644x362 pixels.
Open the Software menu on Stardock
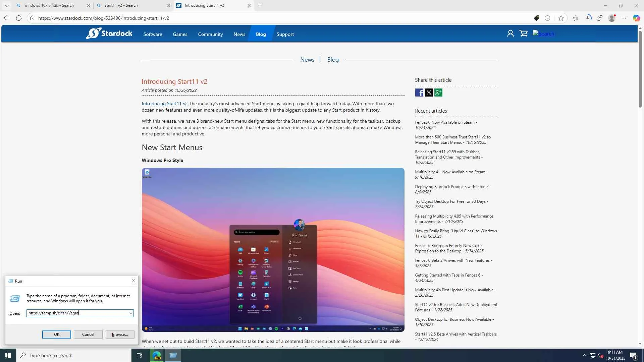click(x=153, y=34)
